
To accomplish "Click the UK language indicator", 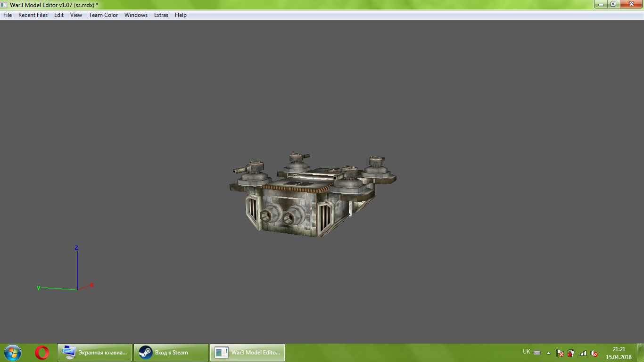I will point(527,352).
